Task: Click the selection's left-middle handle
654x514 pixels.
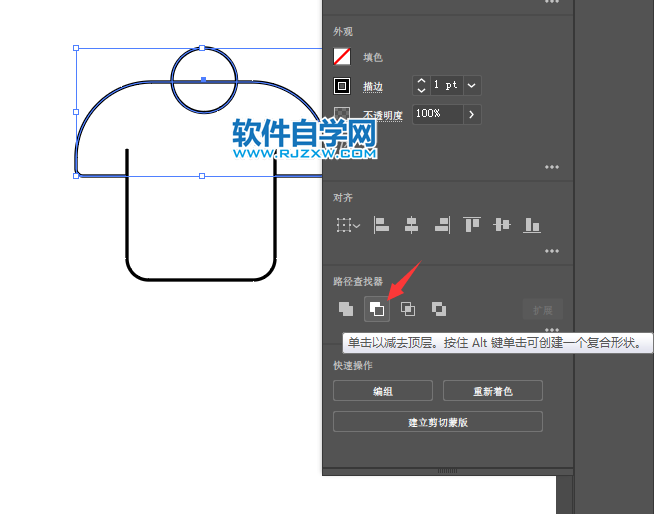Action: tap(76, 112)
